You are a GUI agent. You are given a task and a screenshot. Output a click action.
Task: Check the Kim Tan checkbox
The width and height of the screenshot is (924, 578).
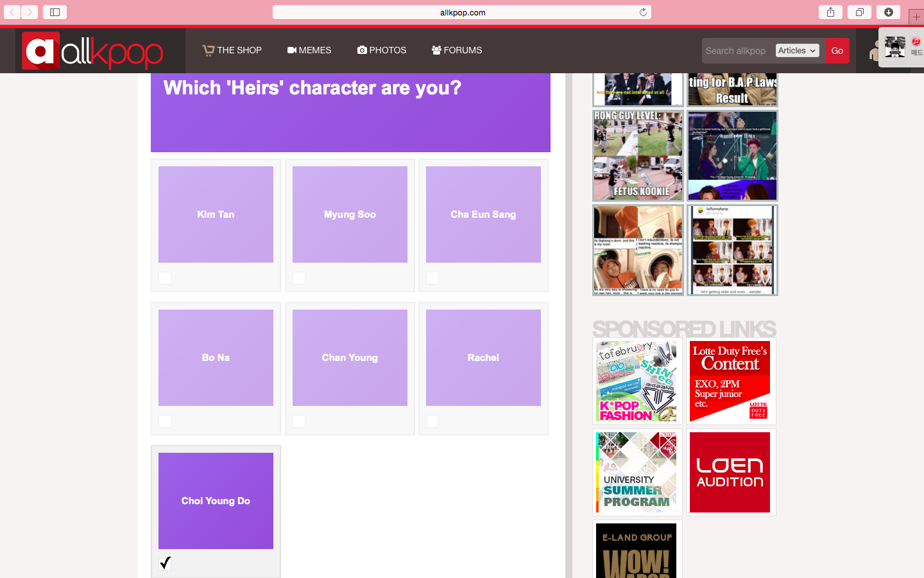165,278
